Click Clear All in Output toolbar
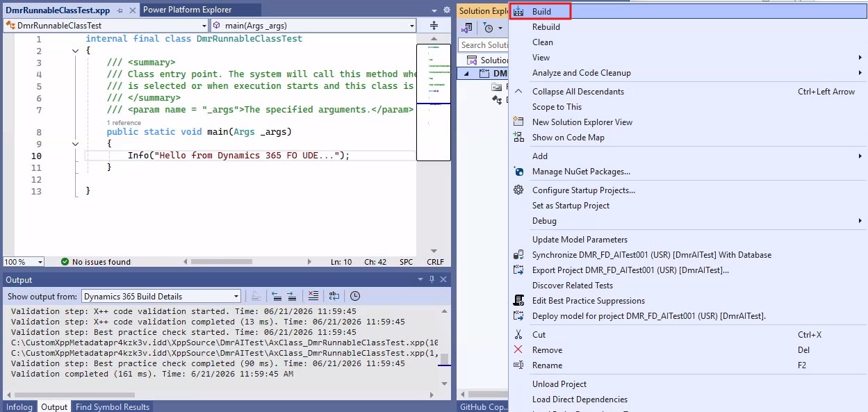868x412 pixels. pos(313,296)
